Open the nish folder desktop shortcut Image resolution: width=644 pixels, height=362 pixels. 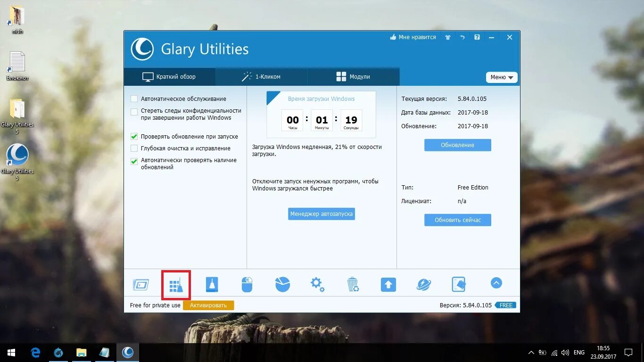pos(17,21)
